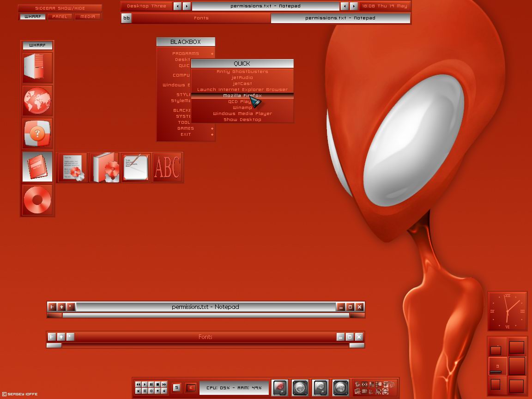Open the help icon in the Wharf sidebar

coord(37,134)
